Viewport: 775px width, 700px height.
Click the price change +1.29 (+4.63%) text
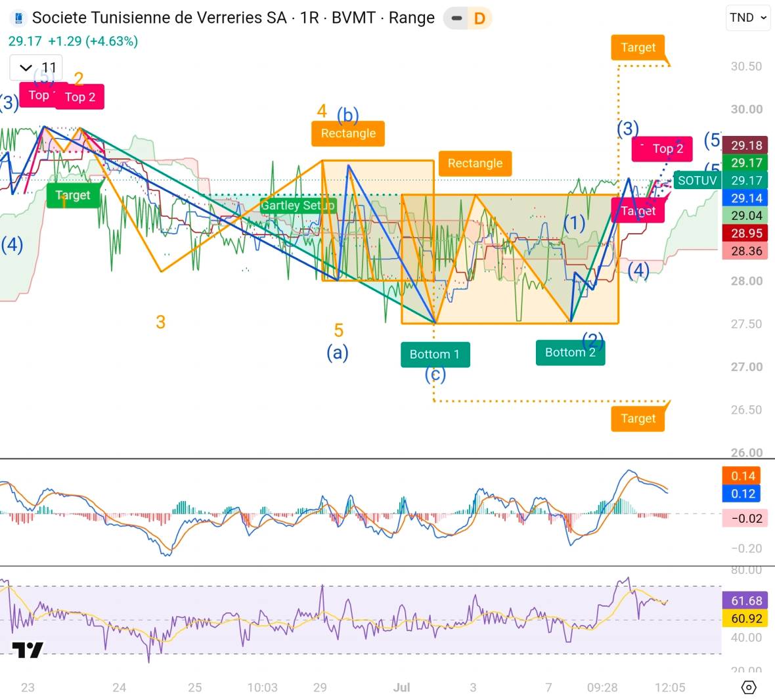tap(93, 41)
